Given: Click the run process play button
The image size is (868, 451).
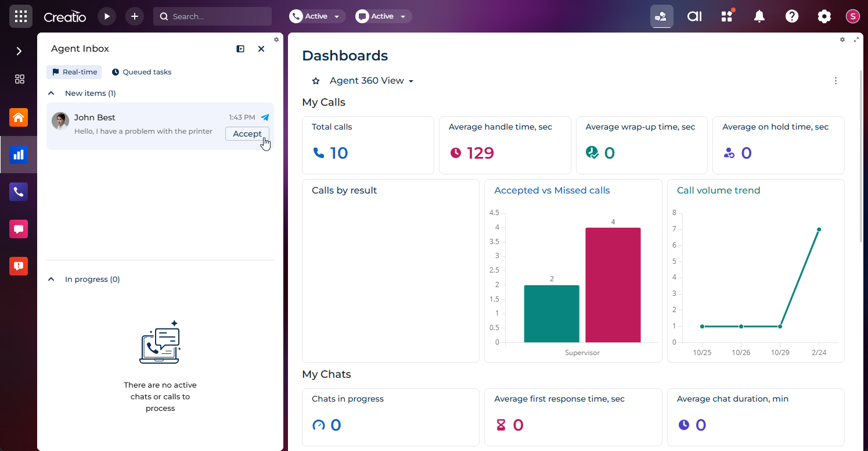Looking at the screenshot, I should (107, 16).
